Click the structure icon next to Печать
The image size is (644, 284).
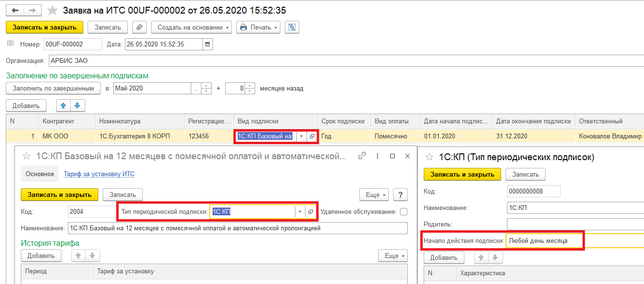[x=291, y=27]
